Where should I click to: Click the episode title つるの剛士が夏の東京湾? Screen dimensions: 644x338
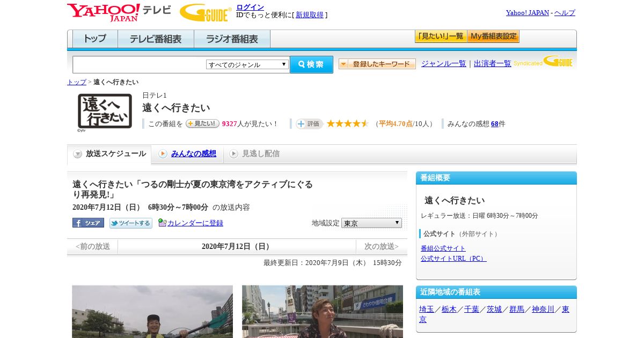coord(193,189)
